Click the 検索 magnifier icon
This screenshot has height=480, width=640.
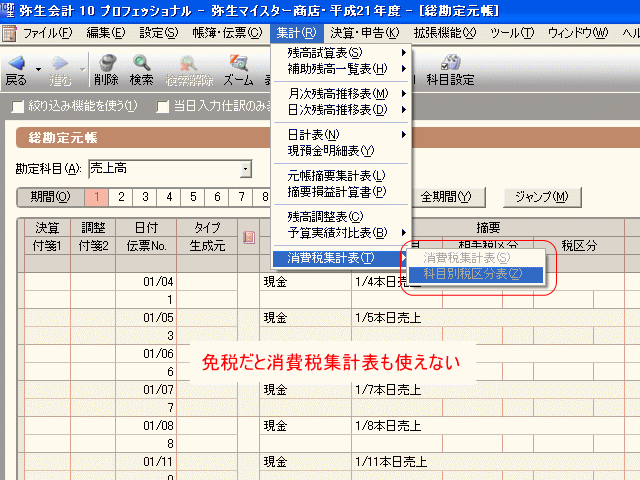[x=142, y=62]
